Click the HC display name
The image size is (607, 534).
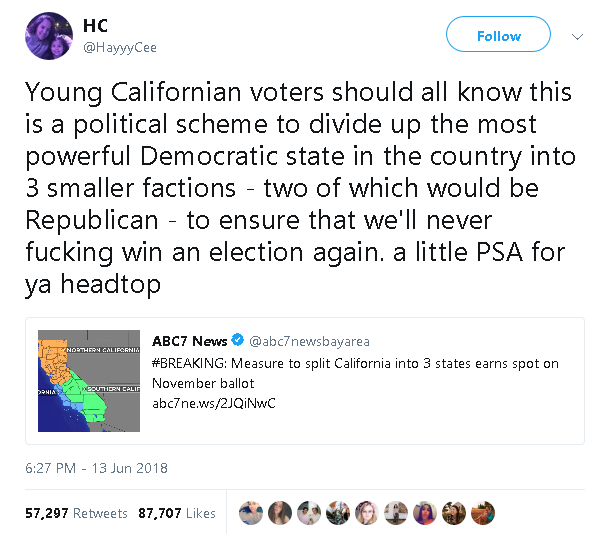point(96,26)
